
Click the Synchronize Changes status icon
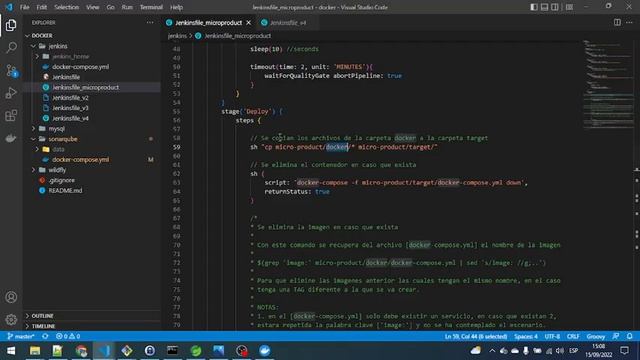click(45, 336)
